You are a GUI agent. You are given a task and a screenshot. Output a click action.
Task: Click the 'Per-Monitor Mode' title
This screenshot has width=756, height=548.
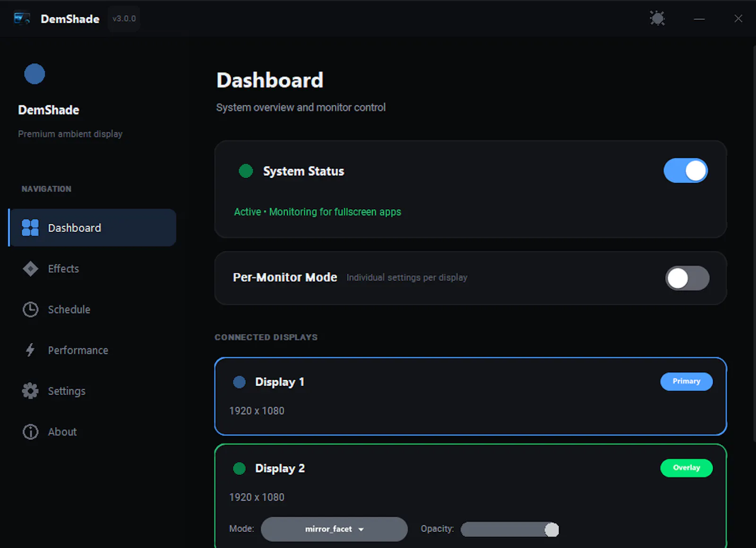point(285,277)
